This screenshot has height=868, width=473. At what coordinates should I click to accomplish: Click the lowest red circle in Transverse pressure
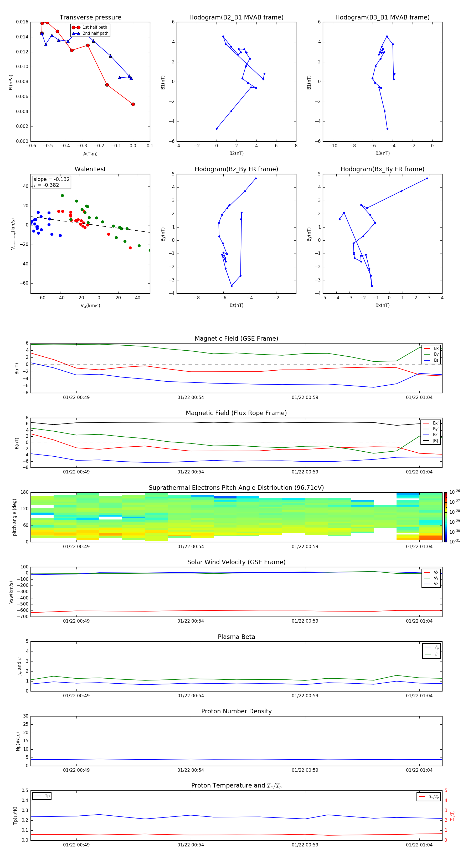[133, 104]
